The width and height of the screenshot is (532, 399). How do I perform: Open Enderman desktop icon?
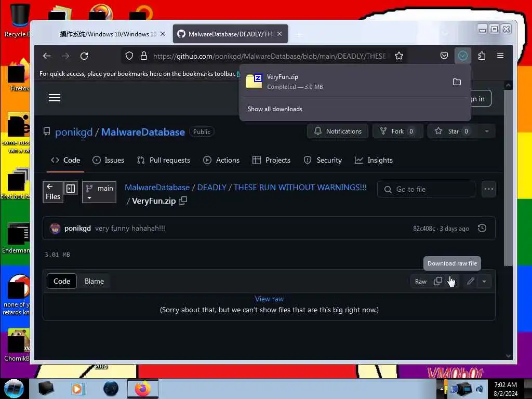[x=16, y=237]
